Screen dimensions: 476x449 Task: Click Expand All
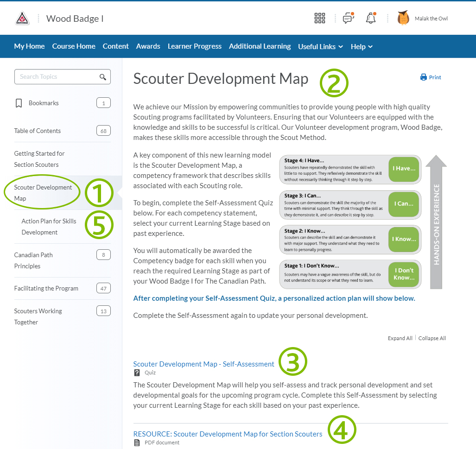(x=400, y=338)
